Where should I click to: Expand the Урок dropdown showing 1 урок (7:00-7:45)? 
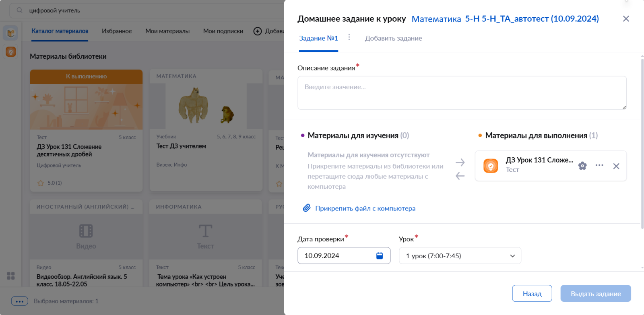[460, 255]
